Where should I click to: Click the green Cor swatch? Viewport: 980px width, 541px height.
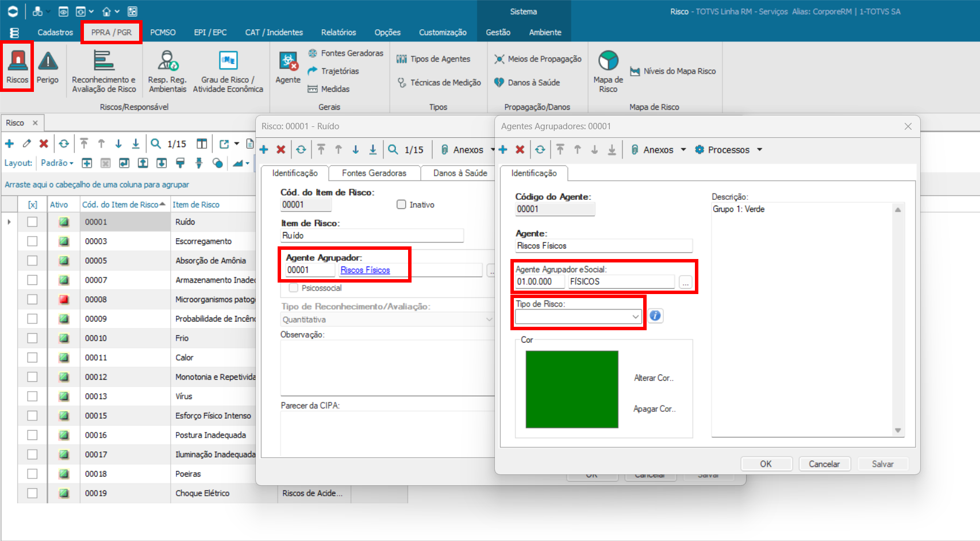click(x=572, y=389)
